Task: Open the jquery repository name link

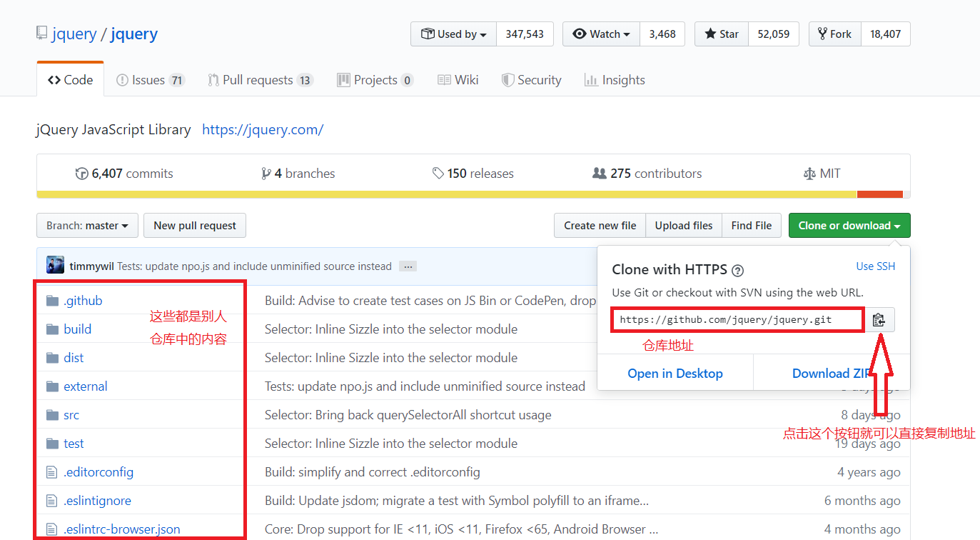Action: tap(134, 34)
